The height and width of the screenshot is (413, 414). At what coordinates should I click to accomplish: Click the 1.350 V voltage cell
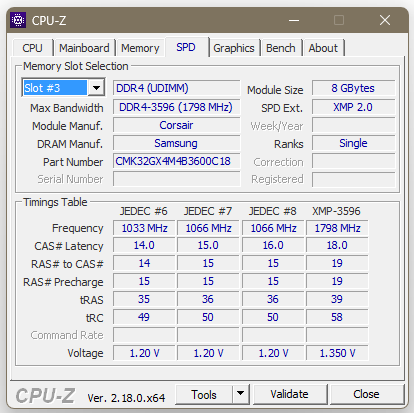337,353
